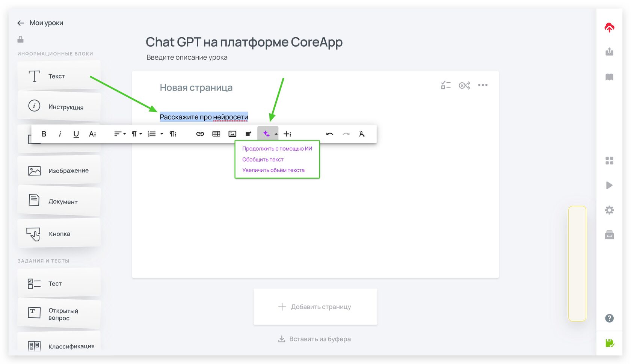Click the red publish icon in right sidebar
Viewport: 631px width, 364px height.
click(x=609, y=27)
